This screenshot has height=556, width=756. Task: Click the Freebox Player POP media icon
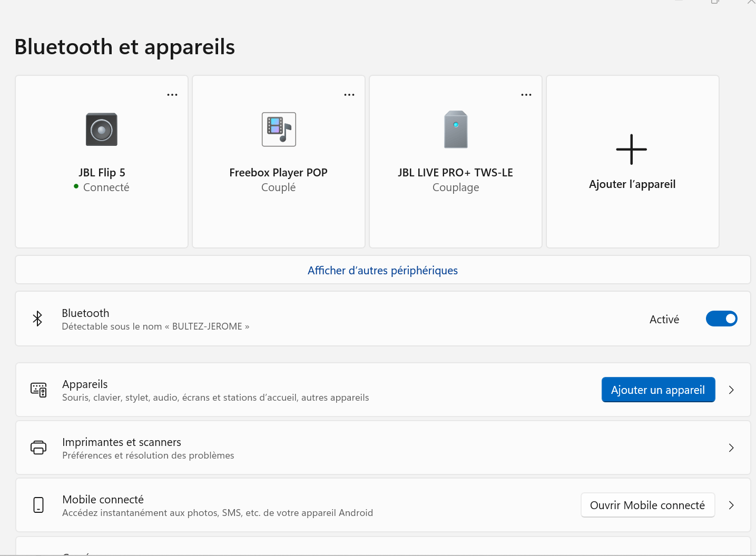tap(279, 130)
